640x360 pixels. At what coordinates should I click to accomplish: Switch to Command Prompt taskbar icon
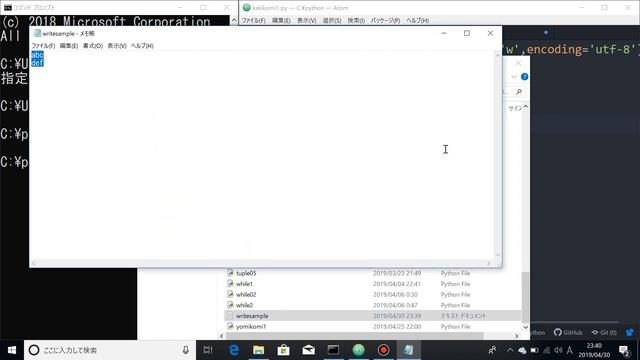tap(333, 350)
